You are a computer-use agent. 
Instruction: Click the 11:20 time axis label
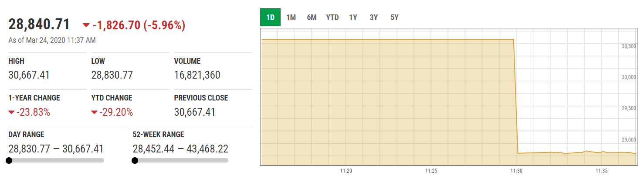point(346,171)
